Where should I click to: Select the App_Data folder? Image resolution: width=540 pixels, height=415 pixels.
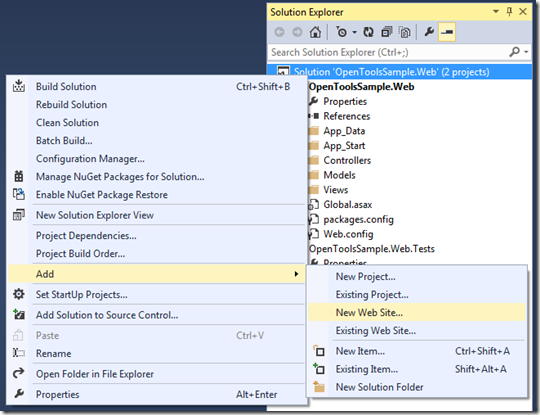point(344,131)
